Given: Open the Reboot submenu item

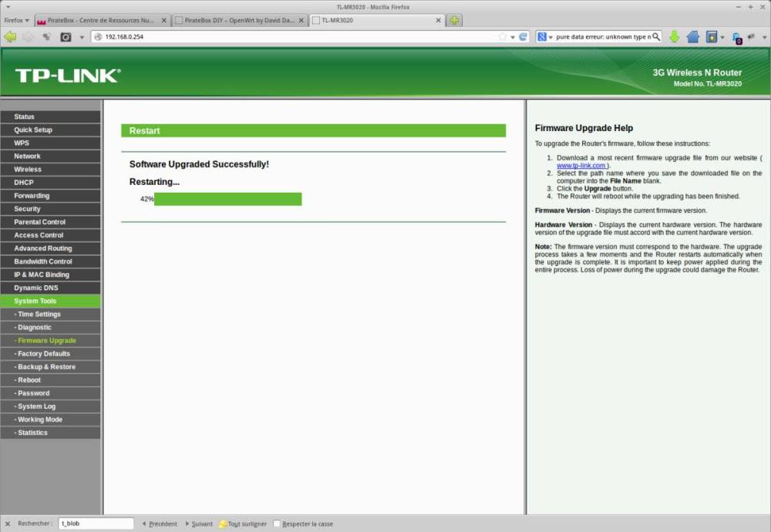Looking at the screenshot, I should (50, 380).
